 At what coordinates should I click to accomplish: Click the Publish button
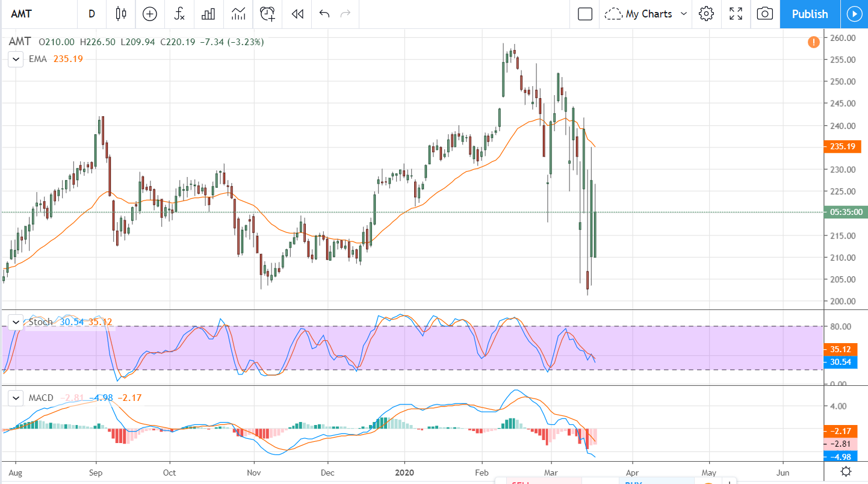coord(810,14)
